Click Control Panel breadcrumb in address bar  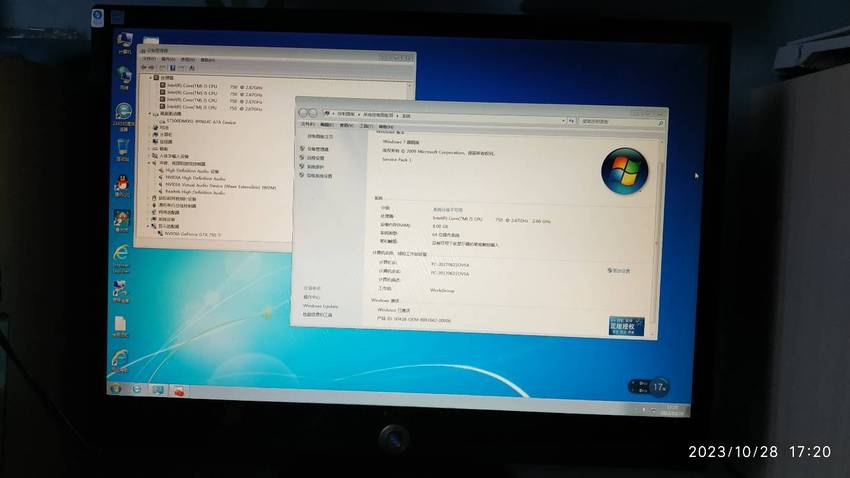(x=346, y=114)
